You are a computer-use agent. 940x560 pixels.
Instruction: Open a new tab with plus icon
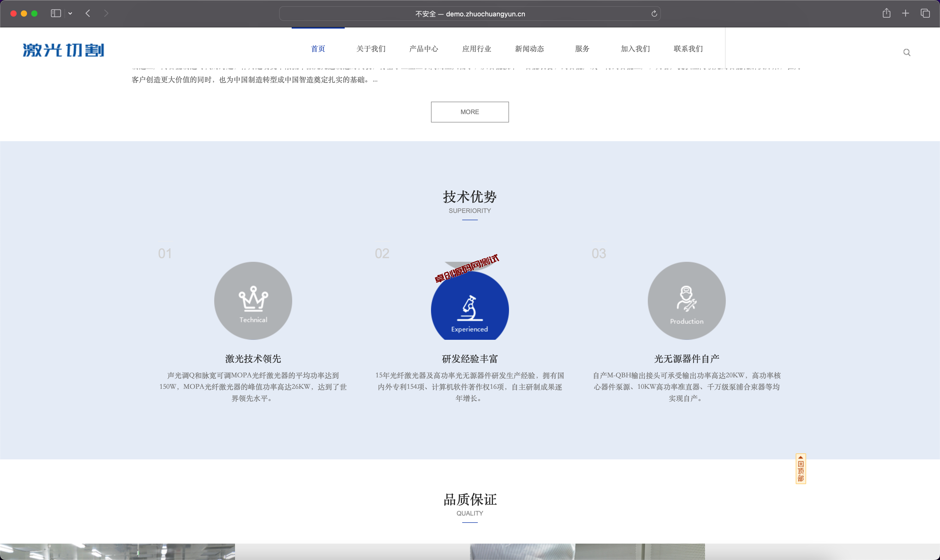pyautogui.click(x=905, y=13)
